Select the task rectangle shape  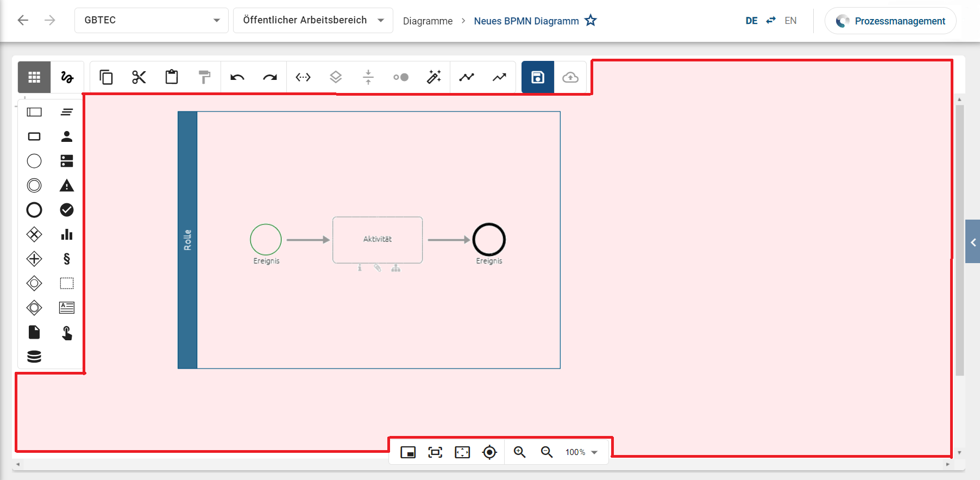click(34, 136)
